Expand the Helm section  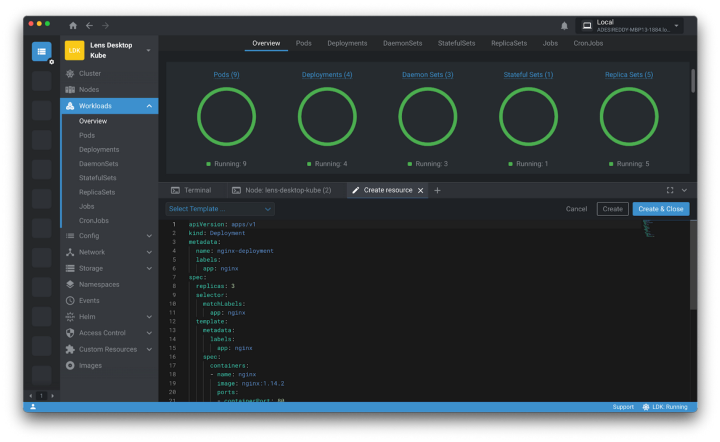click(149, 317)
